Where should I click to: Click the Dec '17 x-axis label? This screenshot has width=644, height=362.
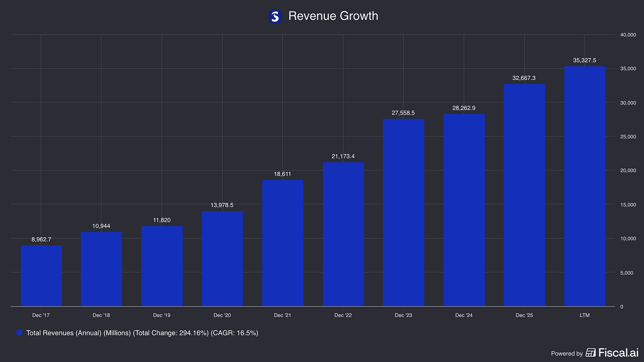click(x=41, y=315)
